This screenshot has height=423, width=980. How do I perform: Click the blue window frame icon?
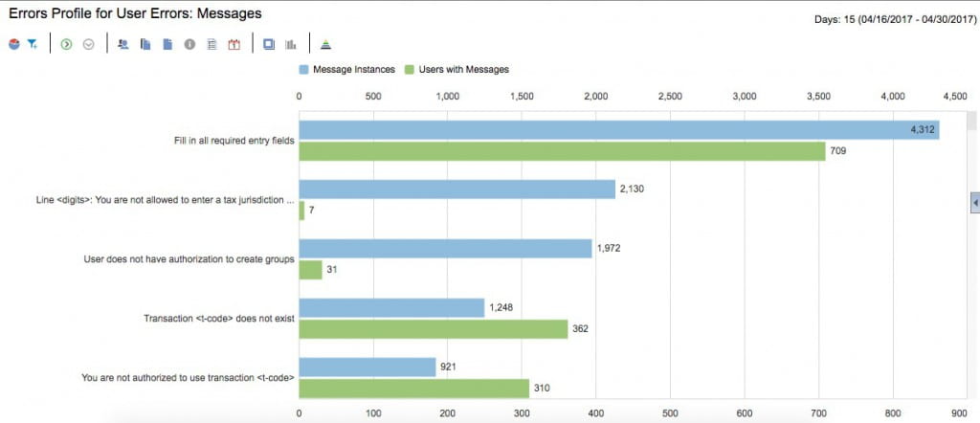269,44
